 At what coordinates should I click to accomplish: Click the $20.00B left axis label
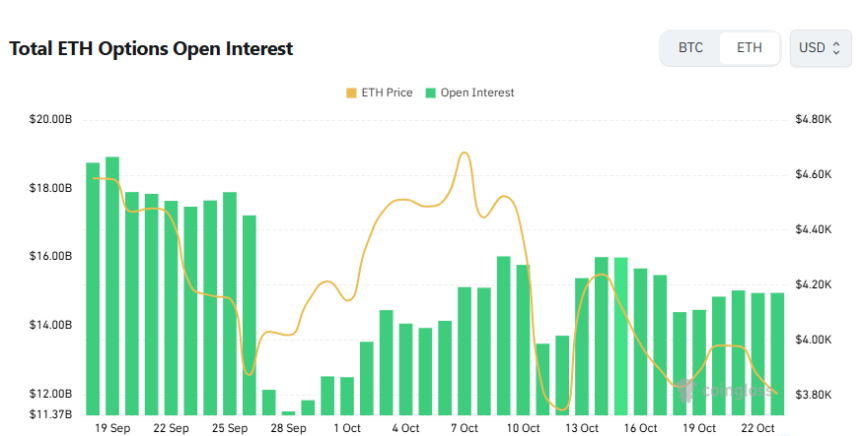(50, 119)
